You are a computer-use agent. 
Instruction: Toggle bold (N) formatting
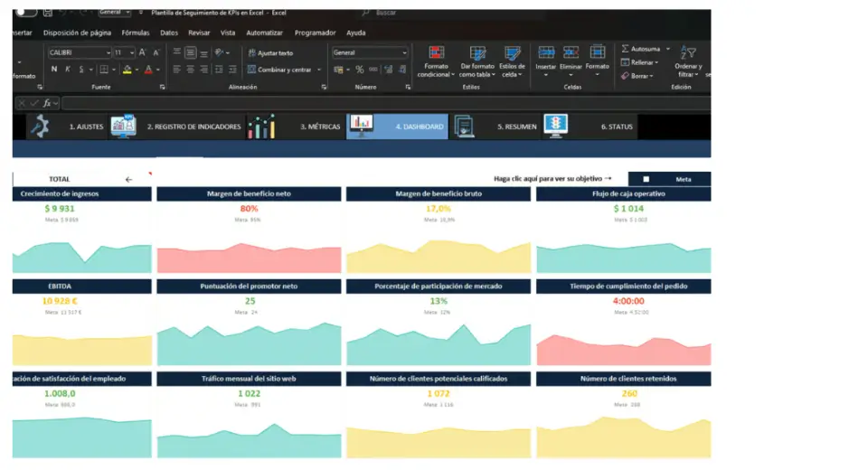pos(54,70)
